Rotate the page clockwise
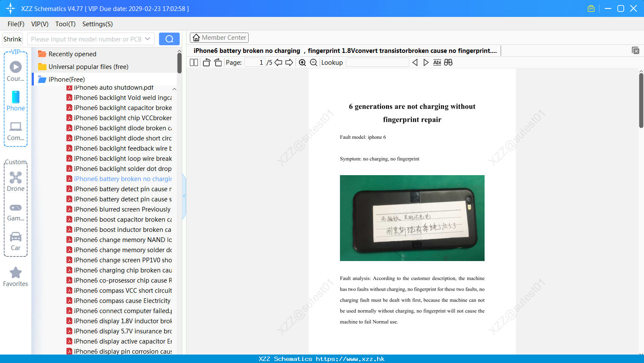This screenshot has height=363, width=644. pyautogui.click(x=218, y=63)
